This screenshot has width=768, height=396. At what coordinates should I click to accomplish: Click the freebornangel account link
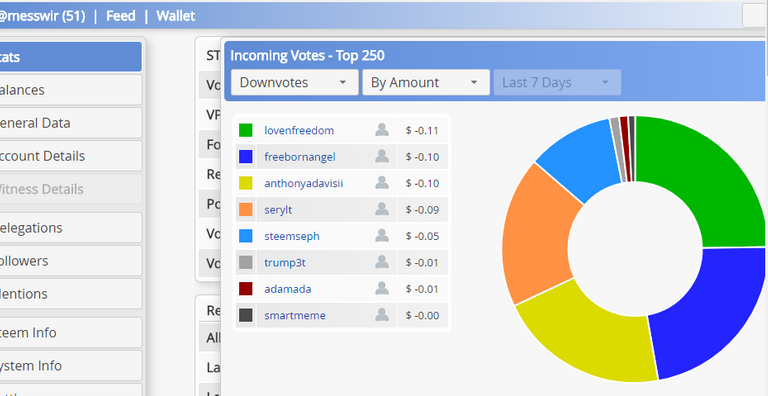[x=300, y=157]
